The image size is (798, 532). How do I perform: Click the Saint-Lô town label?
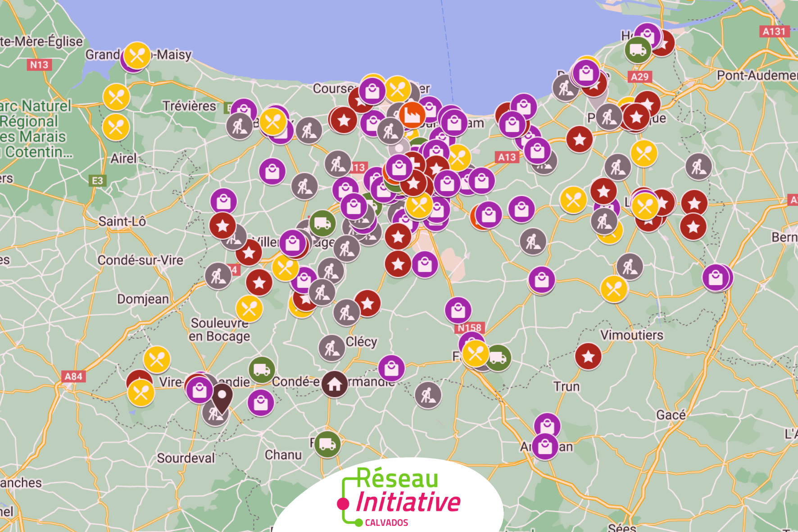coord(122,222)
